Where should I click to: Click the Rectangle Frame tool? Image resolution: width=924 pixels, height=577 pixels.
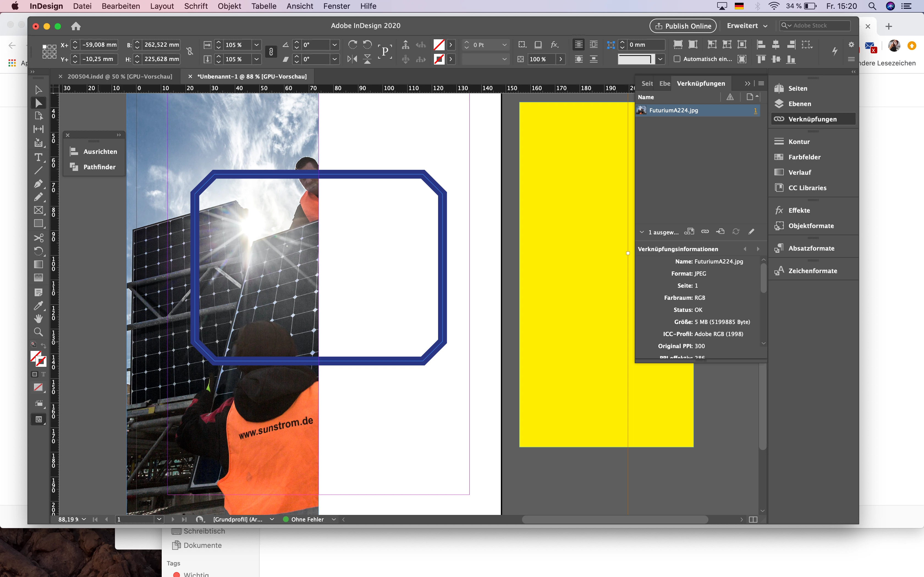[x=38, y=210]
